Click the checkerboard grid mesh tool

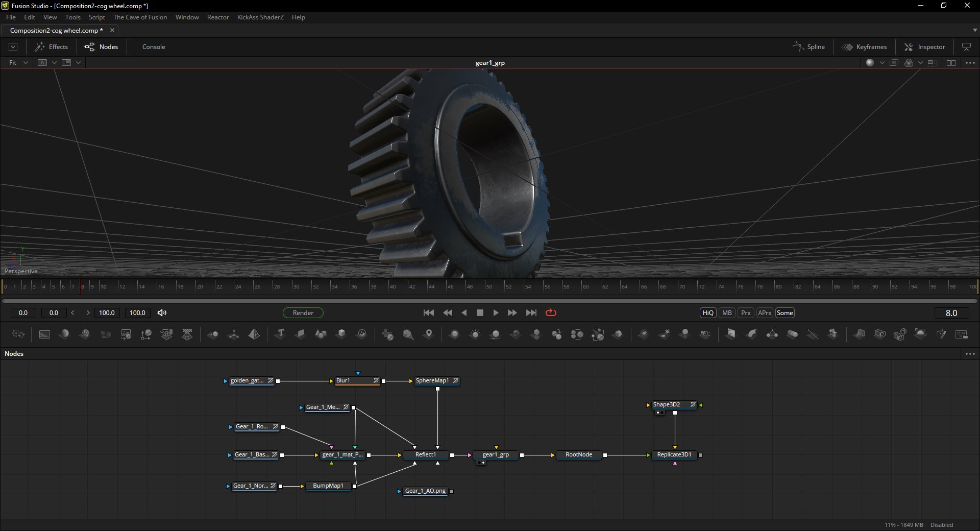point(187,334)
